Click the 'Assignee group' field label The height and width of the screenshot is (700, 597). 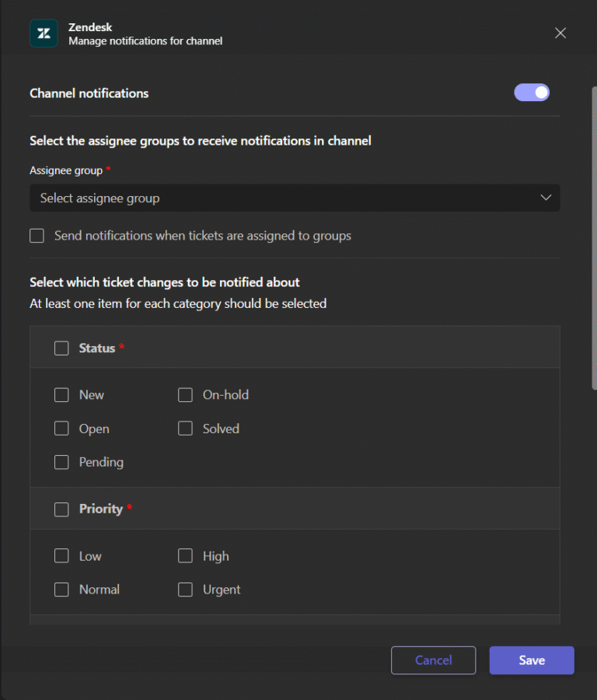pyautogui.click(x=66, y=170)
